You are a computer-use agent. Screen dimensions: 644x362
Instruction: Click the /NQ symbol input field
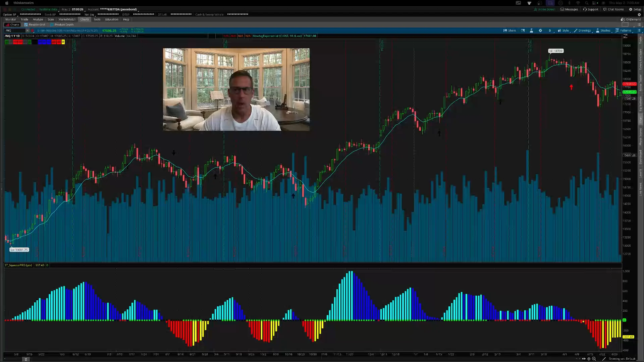point(14,31)
